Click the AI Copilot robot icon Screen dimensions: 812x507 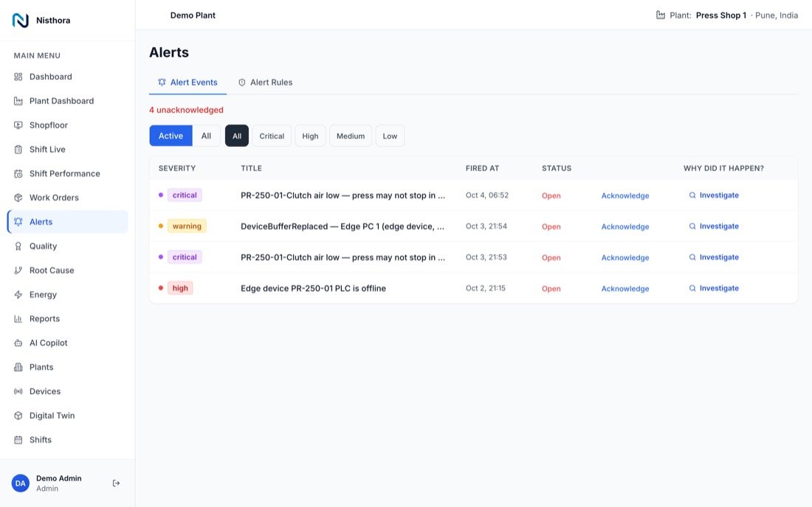[18, 343]
